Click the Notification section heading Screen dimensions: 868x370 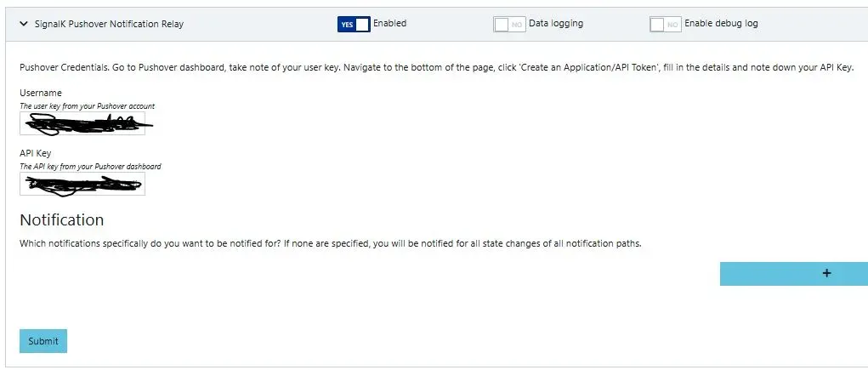pos(62,219)
